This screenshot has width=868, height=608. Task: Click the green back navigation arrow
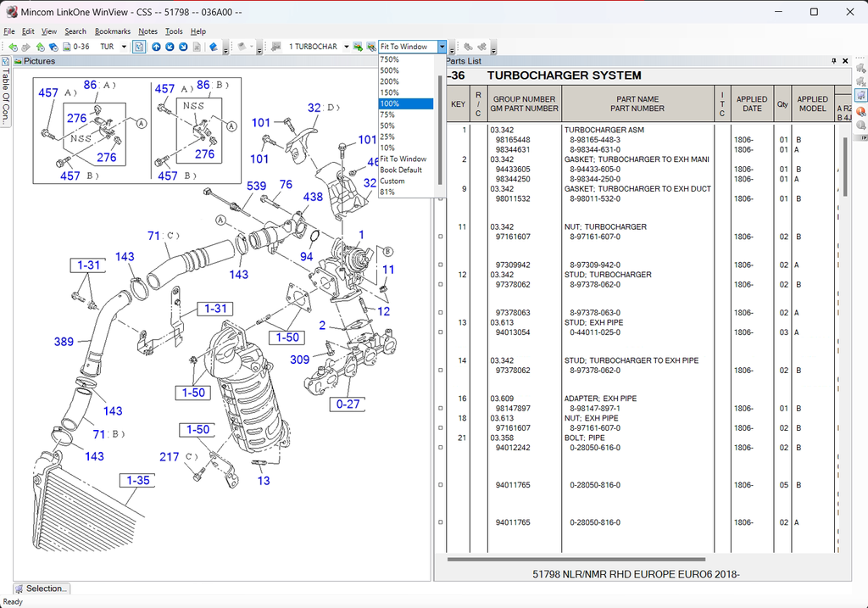point(13,47)
